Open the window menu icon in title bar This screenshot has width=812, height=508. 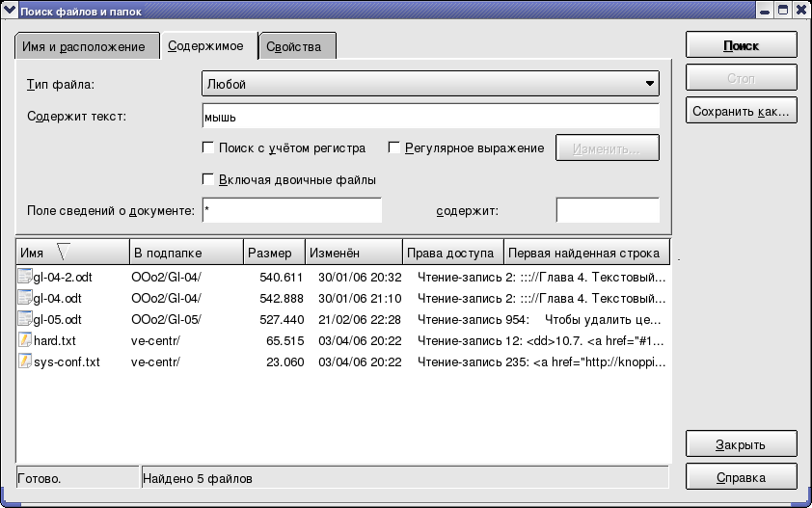pyautogui.click(x=10, y=10)
